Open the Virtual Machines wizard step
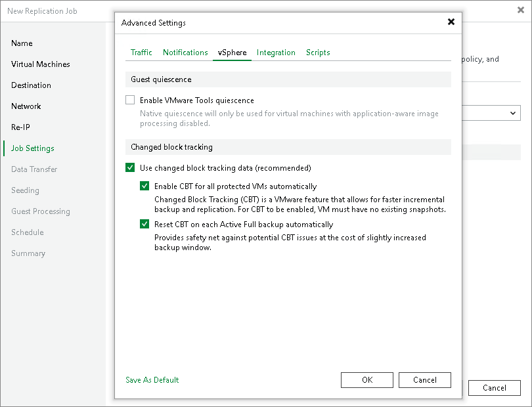 (x=40, y=64)
